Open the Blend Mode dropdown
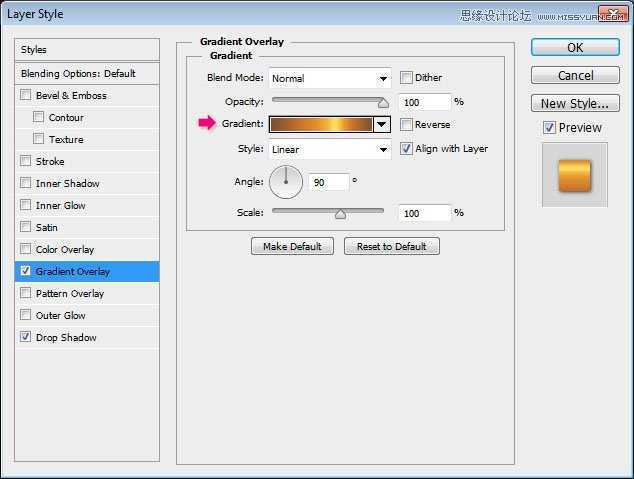The image size is (634, 479). [x=330, y=78]
